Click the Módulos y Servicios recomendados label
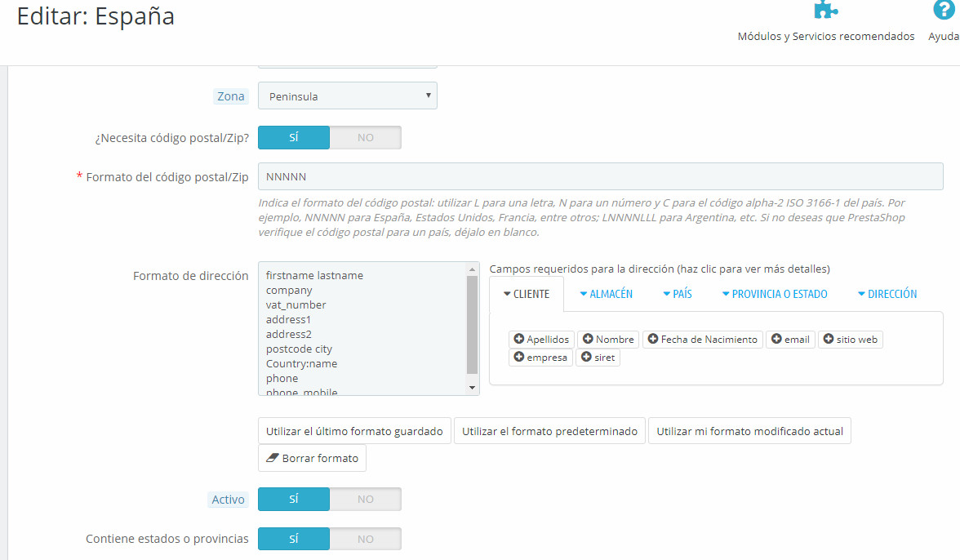 826,36
